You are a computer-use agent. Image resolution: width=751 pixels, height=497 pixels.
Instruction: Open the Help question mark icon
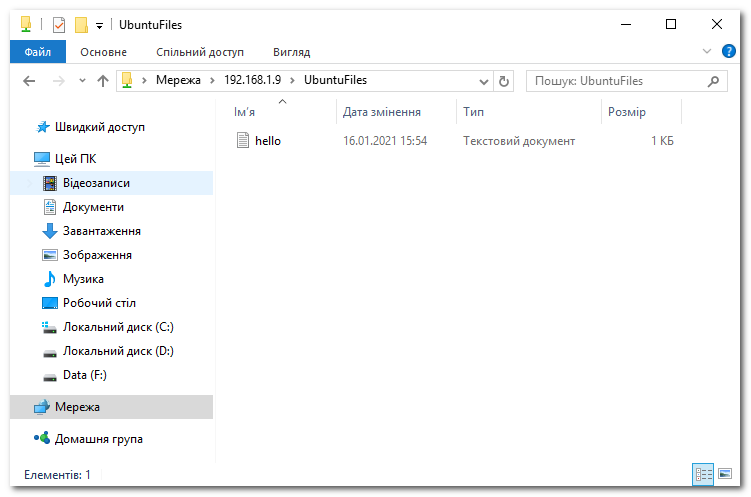click(732, 51)
